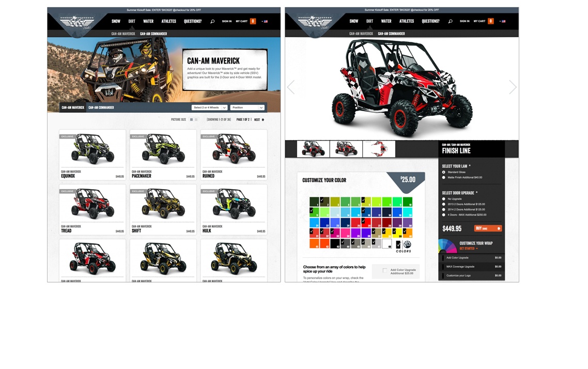Open Can-Am Maverick submenu link on product page
The image size is (588, 369).
point(361,34)
